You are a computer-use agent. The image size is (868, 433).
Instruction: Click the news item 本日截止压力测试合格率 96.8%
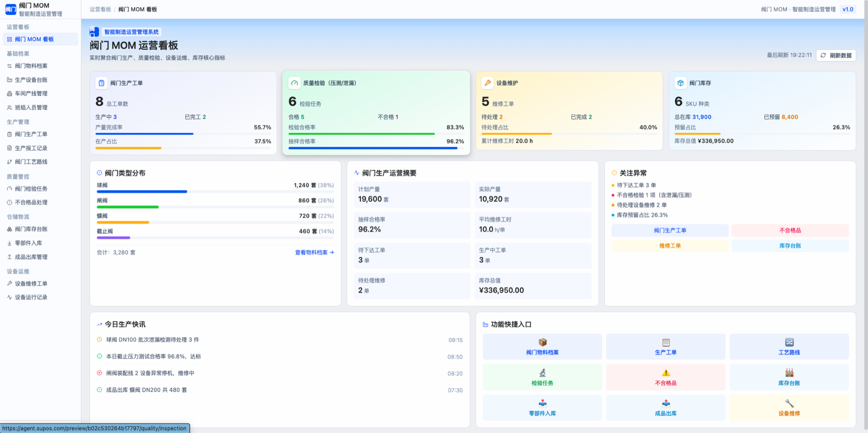click(x=280, y=356)
